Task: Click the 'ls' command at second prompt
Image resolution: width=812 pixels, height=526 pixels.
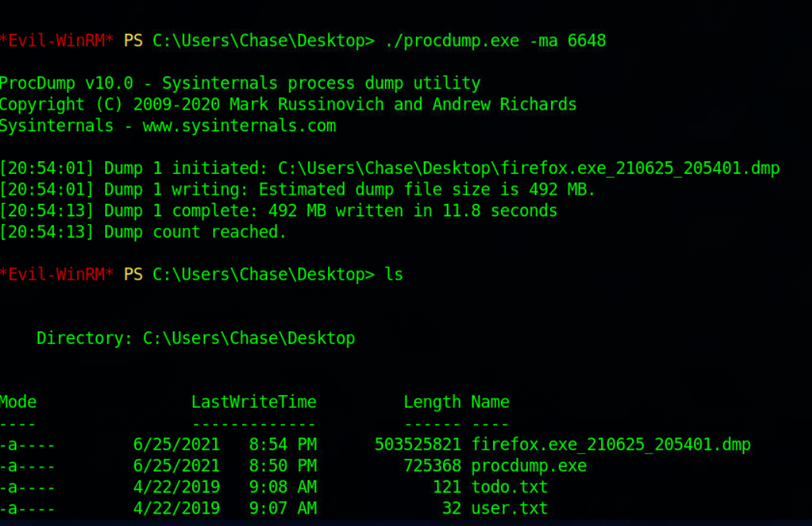Action: (394, 274)
